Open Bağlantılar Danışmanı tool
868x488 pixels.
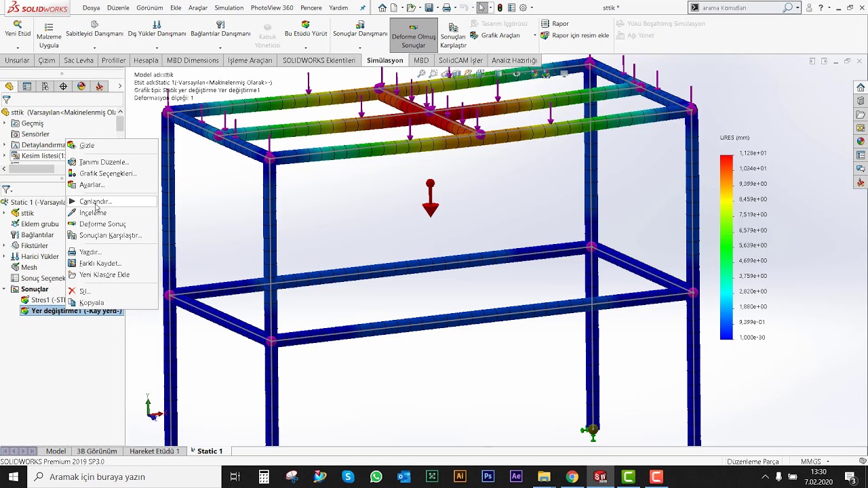pyautogui.click(x=220, y=29)
